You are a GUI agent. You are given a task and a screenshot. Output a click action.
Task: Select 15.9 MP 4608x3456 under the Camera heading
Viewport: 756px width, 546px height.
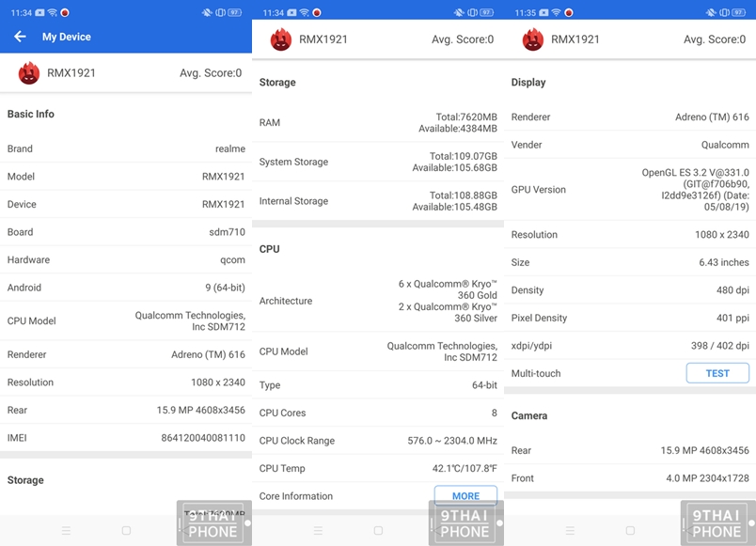(x=705, y=450)
